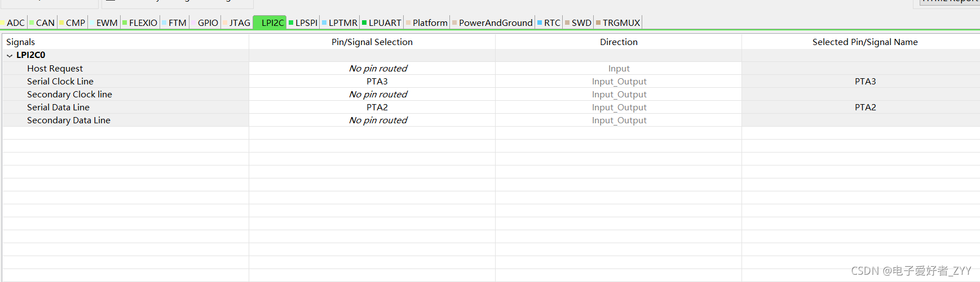Click the Input direction of Host Request

(619, 68)
